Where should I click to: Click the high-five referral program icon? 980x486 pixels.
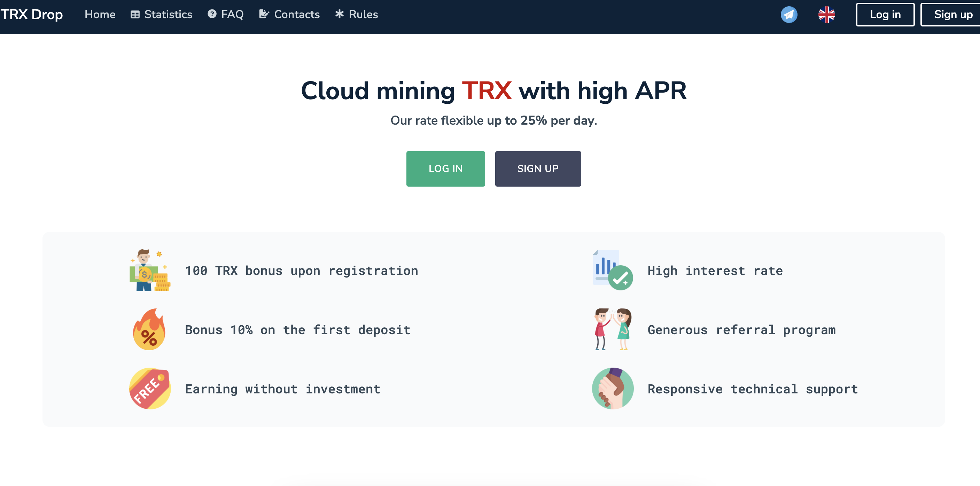click(613, 329)
